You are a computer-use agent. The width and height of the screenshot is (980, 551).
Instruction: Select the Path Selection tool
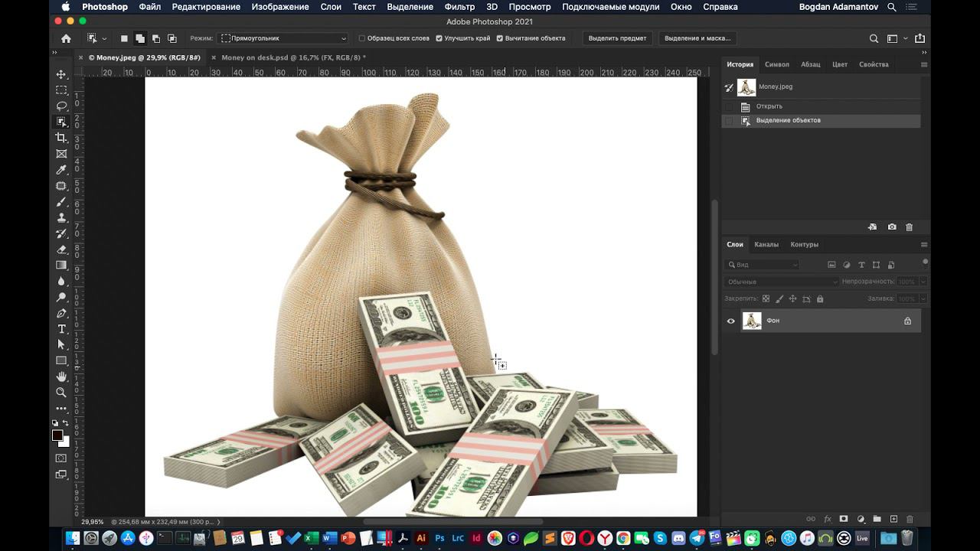click(61, 345)
